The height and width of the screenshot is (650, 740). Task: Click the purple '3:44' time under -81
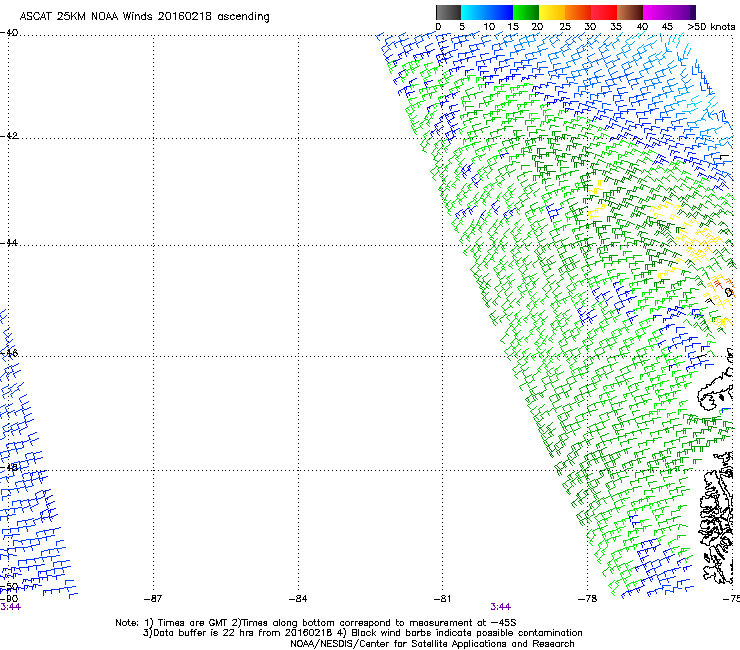[500, 607]
